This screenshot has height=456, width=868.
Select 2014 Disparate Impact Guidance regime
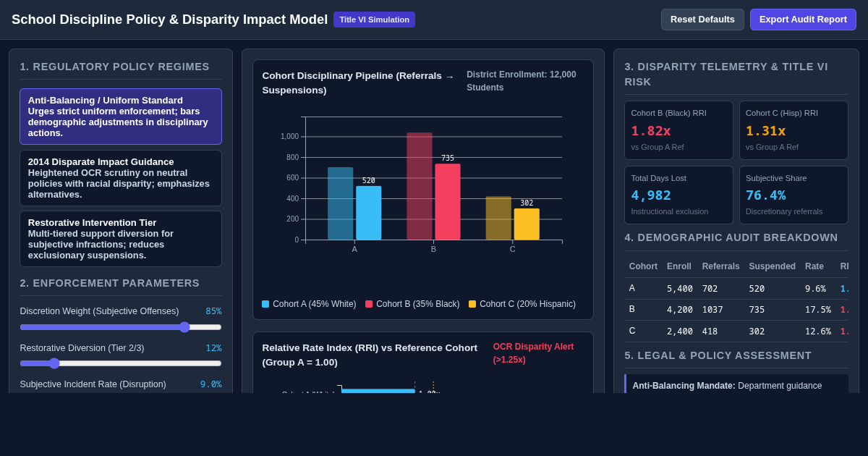click(x=121, y=178)
